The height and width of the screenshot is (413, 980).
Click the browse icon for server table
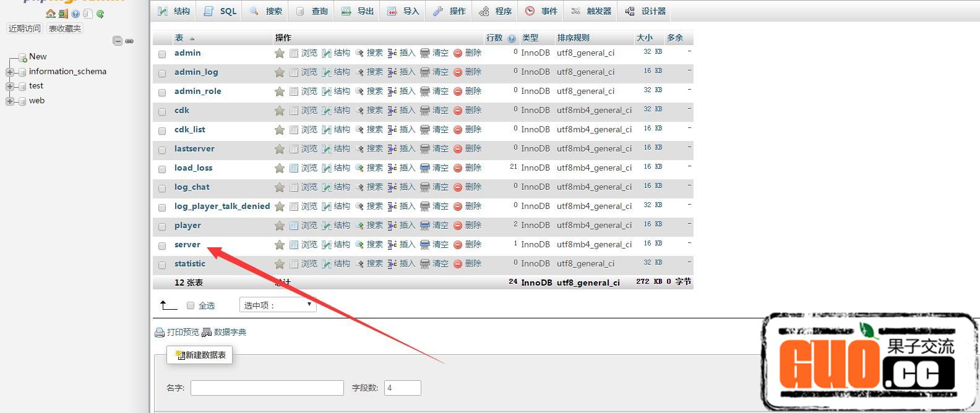point(294,245)
